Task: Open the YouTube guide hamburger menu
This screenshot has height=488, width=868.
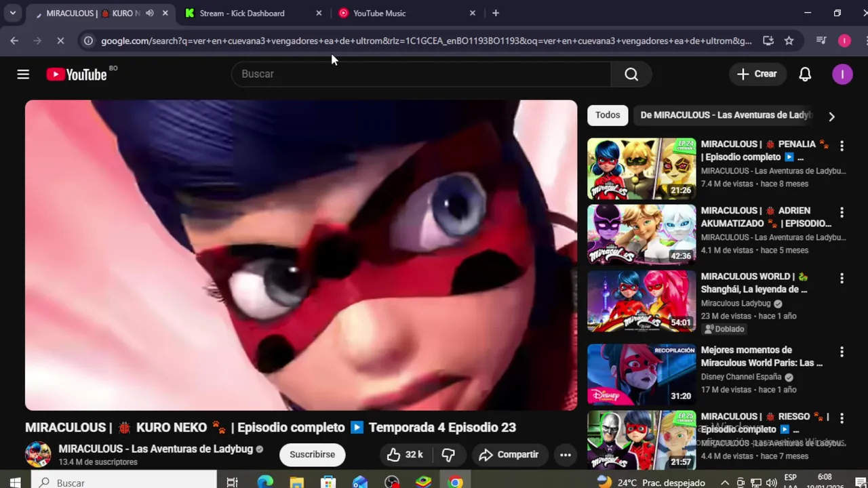Action: click(23, 74)
